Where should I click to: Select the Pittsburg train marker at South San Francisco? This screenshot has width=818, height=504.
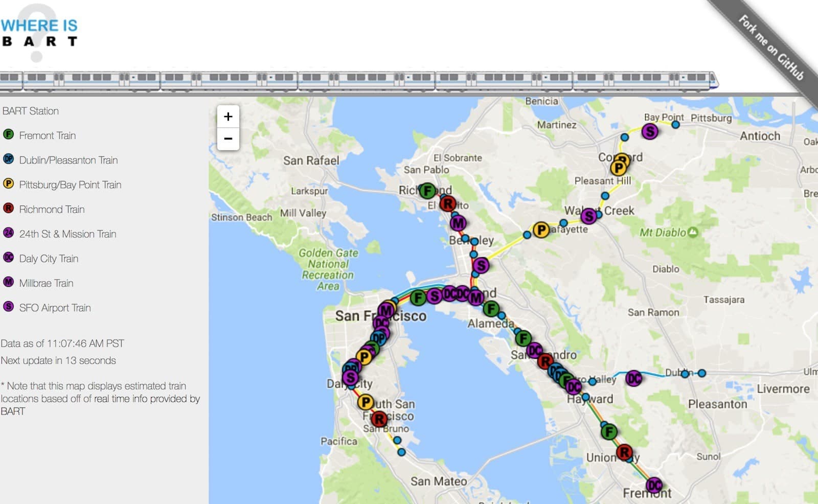pos(366,402)
